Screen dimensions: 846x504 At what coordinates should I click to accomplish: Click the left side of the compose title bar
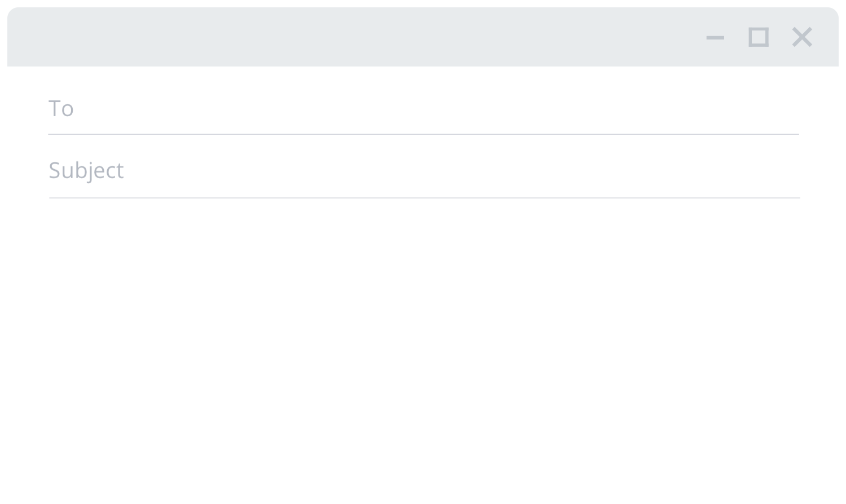(113, 37)
